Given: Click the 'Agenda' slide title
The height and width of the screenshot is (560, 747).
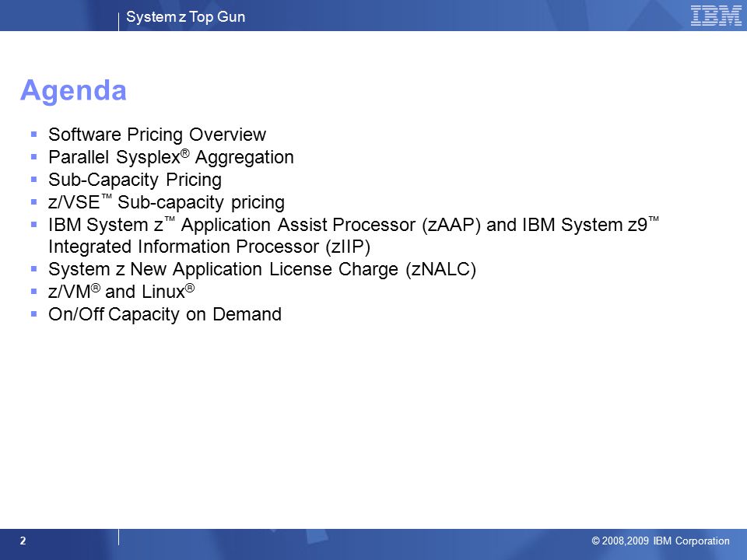Looking at the screenshot, I should (x=73, y=90).
